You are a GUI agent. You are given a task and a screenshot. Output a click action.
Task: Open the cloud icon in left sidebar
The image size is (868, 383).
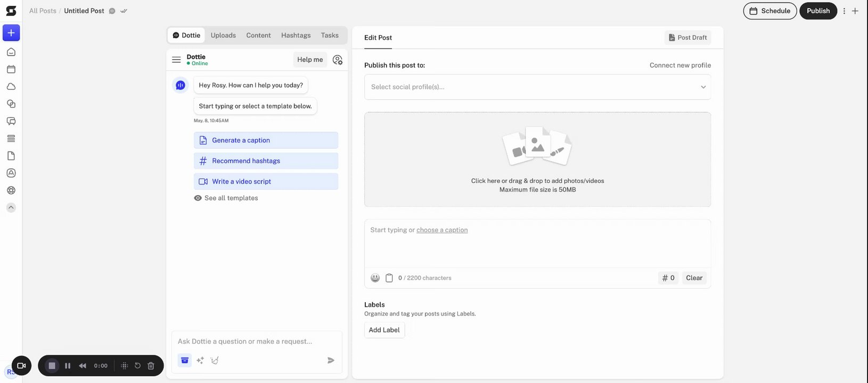tap(11, 87)
